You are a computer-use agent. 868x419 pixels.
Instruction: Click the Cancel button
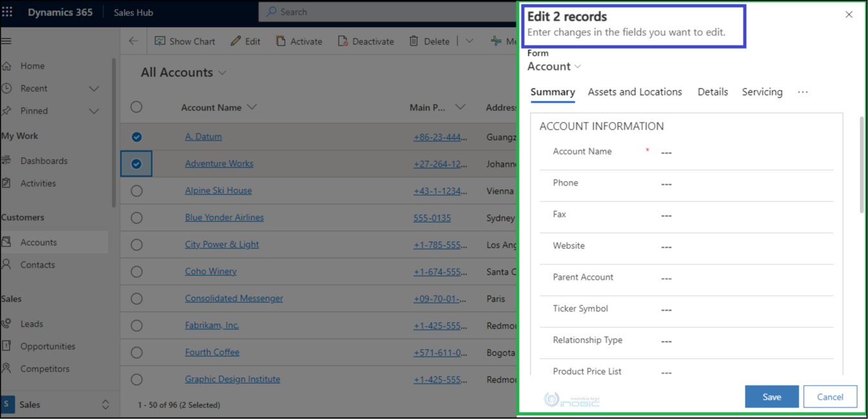pos(830,397)
